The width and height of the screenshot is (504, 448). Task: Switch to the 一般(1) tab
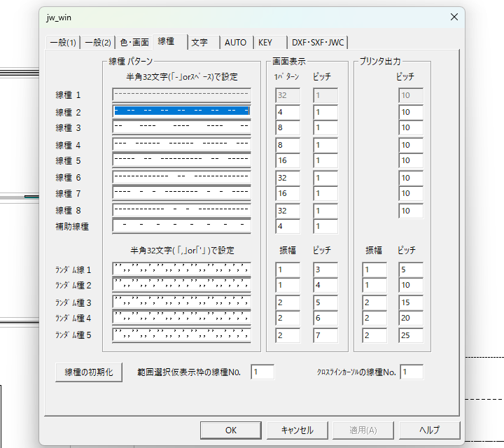click(x=63, y=43)
